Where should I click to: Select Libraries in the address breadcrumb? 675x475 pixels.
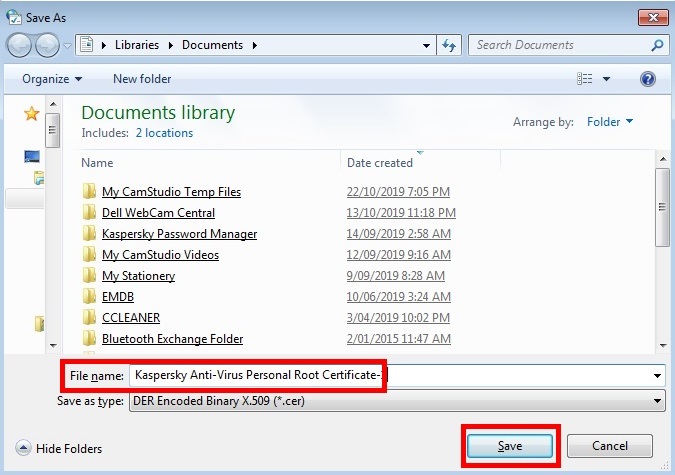click(136, 45)
